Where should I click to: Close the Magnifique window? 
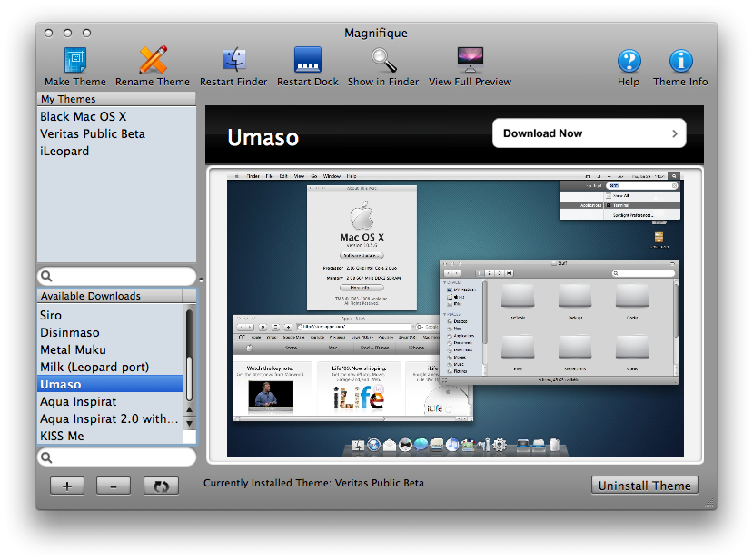coord(48,33)
